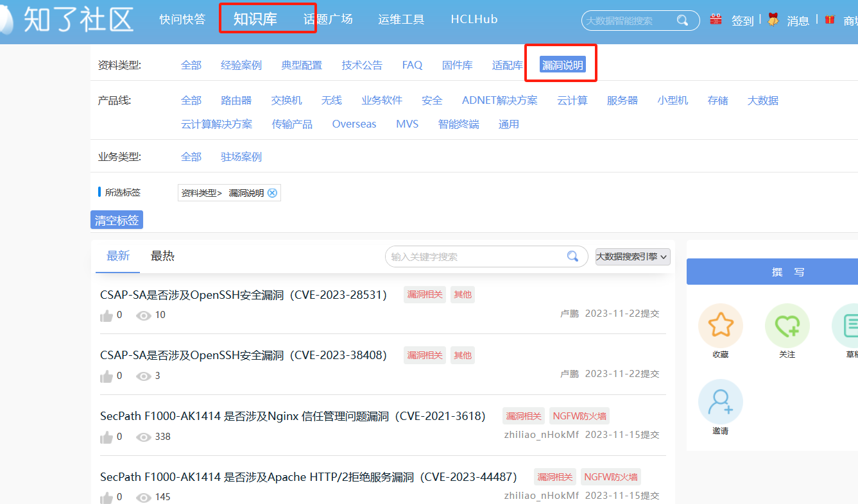Open 运维工具 in the top navigation
The image size is (858, 504).
pyautogui.click(x=401, y=19)
